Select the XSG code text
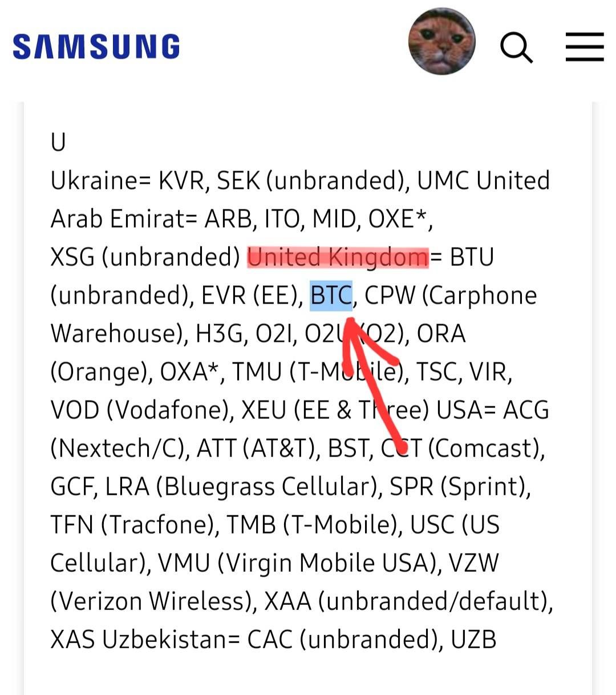 click(72, 257)
